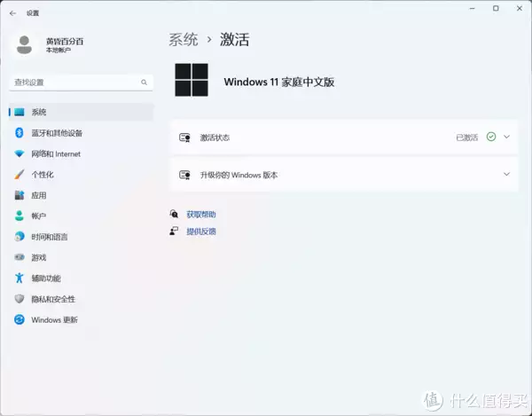Close the Settings window
Screen dimensions: 532x416
tap(520, 9)
